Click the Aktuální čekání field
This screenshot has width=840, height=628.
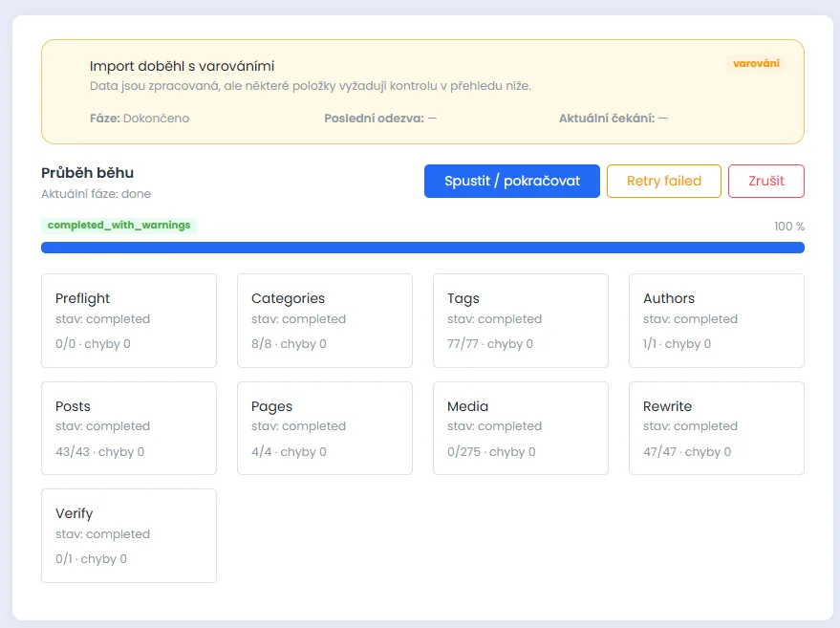tap(613, 118)
